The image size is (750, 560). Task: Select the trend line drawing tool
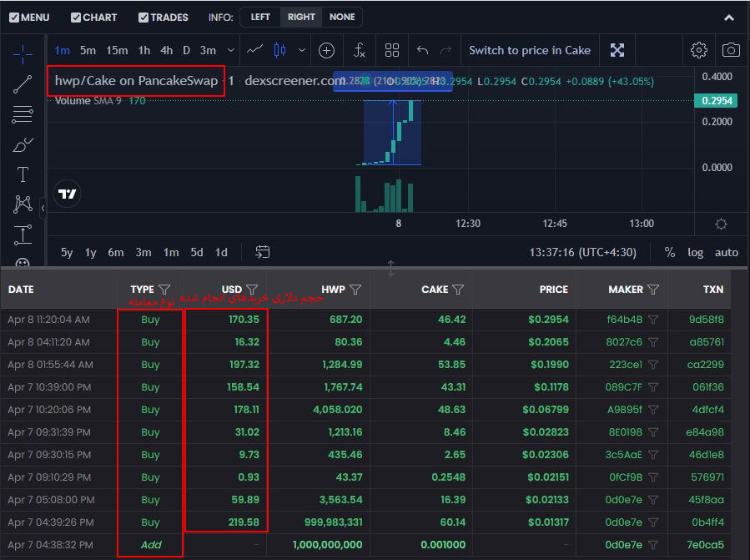point(23,84)
